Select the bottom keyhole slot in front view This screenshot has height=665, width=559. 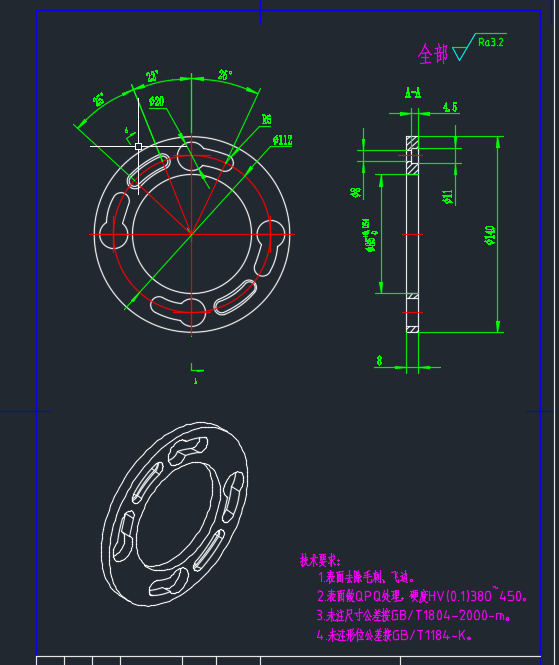point(179,311)
